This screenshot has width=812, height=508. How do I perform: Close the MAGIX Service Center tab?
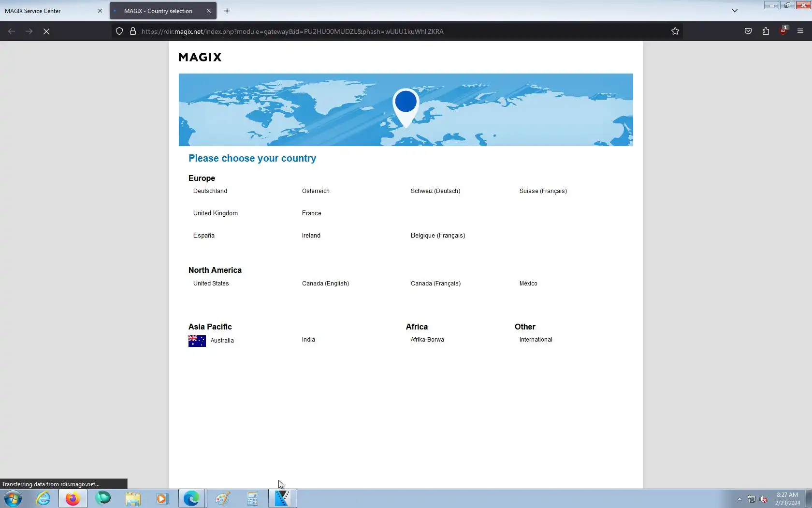tap(100, 11)
